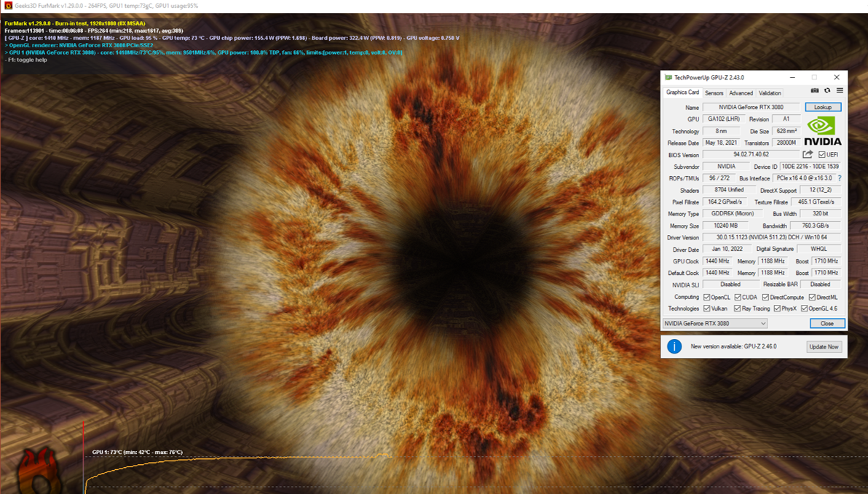Toggle the UEFI checkbox
Image resolution: width=868 pixels, height=494 pixels.
(x=822, y=155)
